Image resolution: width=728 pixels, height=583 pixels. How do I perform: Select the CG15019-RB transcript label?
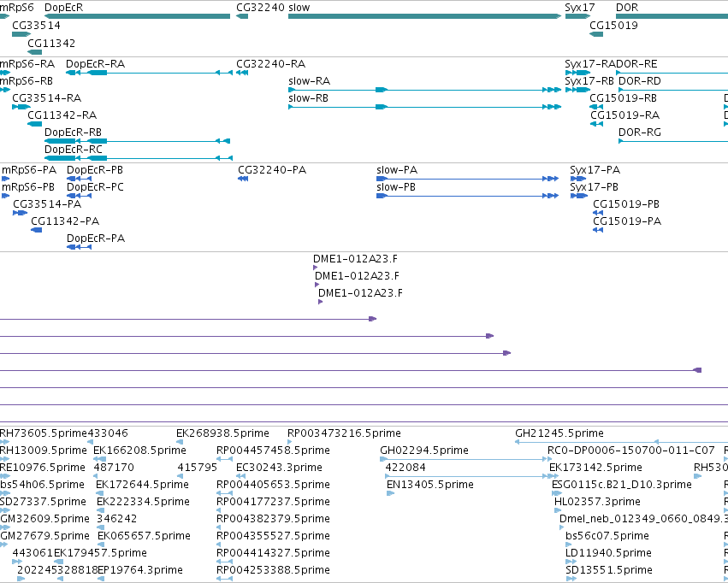tap(623, 97)
